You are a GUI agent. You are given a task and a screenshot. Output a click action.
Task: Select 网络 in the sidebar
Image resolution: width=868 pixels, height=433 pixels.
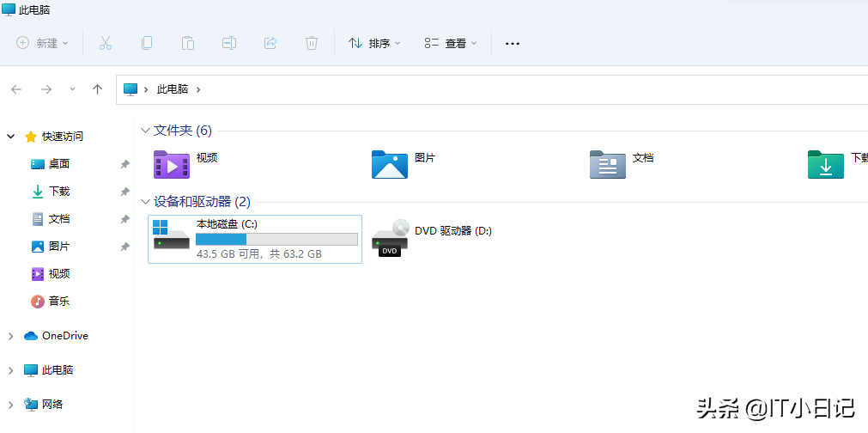click(x=52, y=405)
